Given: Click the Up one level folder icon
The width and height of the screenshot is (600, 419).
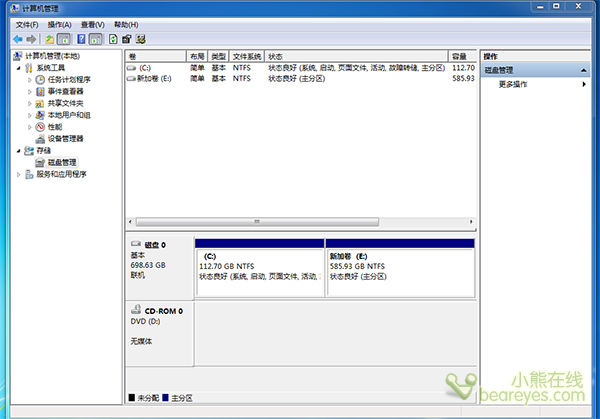Looking at the screenshot, I should 49,38.
